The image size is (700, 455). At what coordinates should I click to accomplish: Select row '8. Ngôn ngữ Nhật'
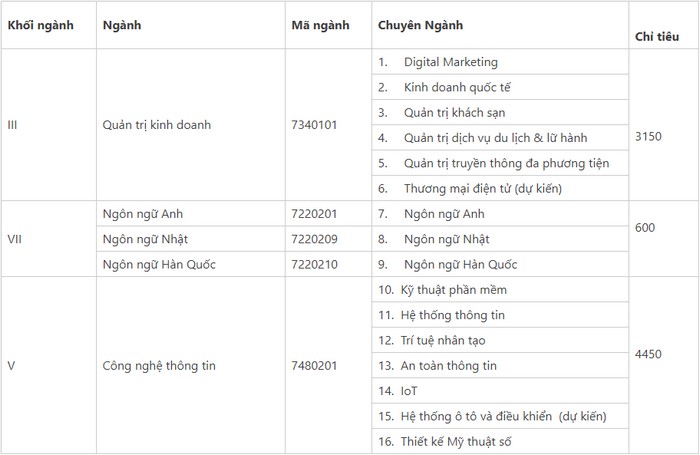500,239
